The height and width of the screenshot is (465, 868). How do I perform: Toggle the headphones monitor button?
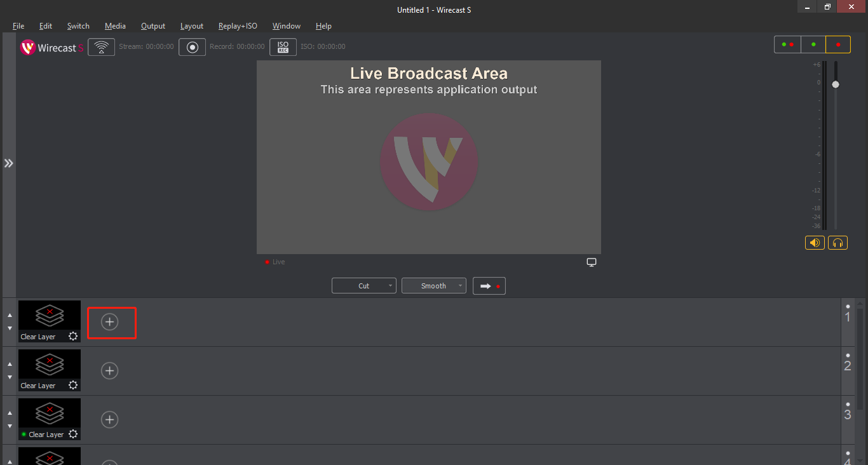[837, 243]
